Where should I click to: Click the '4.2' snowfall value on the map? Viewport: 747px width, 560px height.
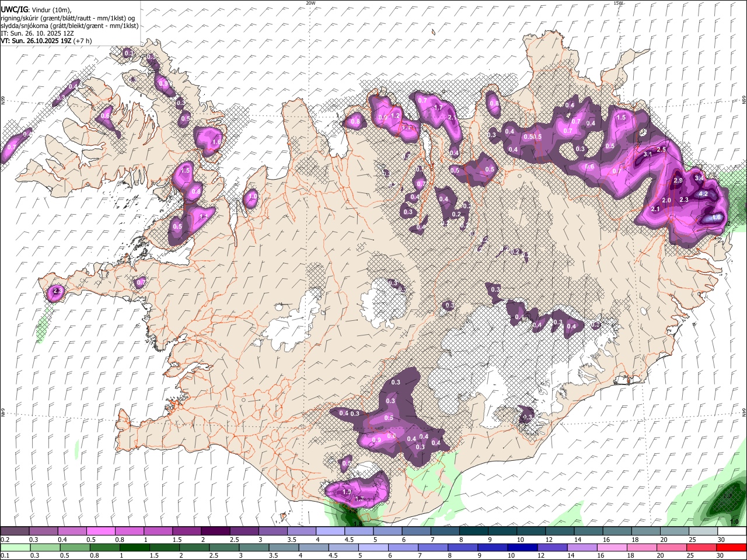click(x=703, y=194)
